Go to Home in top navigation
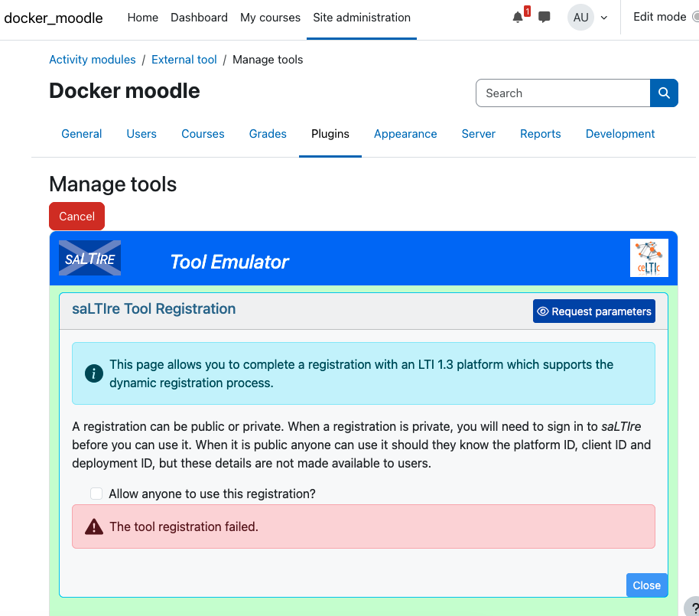 143,18
